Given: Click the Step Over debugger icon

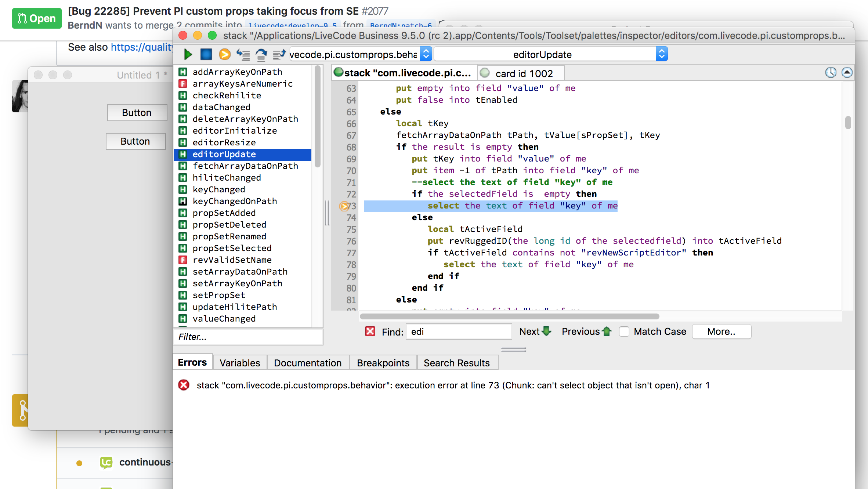Looking at the screenshot, I should click(261, 55).
